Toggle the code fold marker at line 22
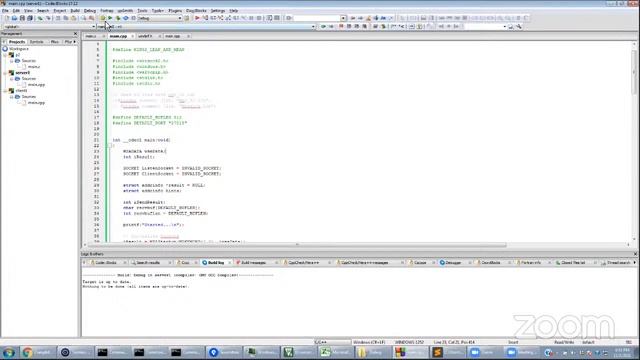 point(109,146)
